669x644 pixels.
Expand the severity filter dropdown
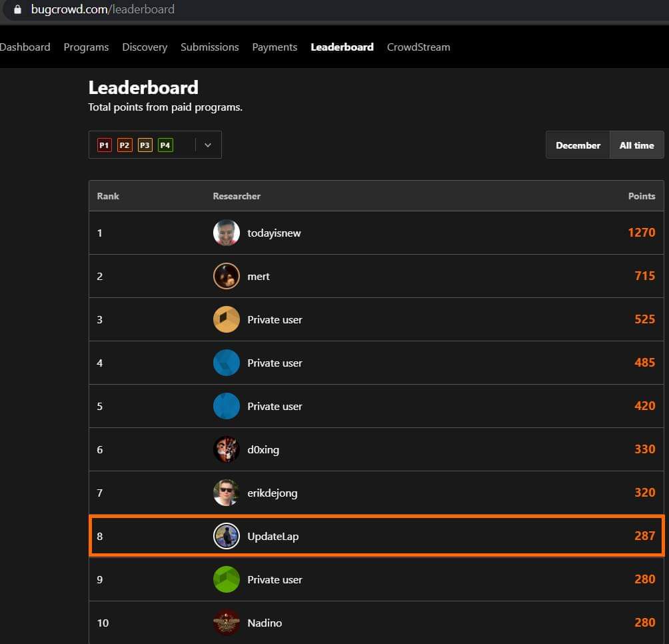point(207,145)
